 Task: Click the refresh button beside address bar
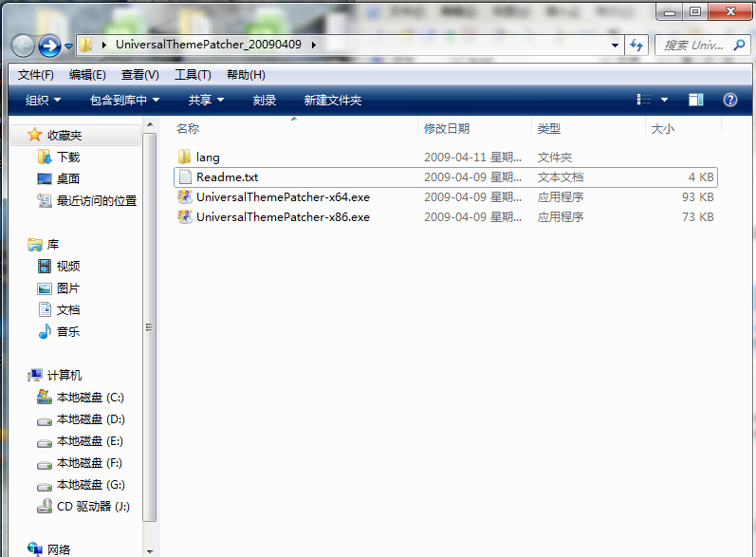click(x=636, y=45)
